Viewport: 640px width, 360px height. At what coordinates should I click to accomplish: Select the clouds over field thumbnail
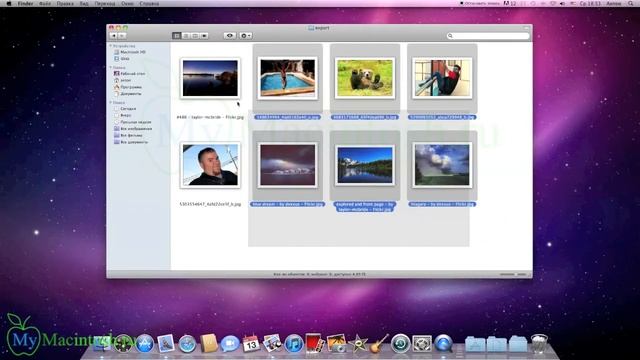(442, 165)
